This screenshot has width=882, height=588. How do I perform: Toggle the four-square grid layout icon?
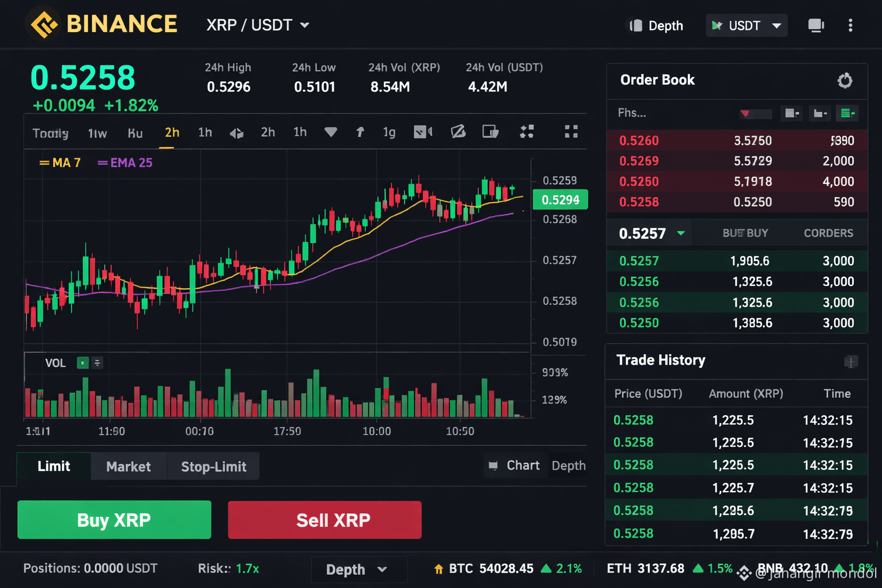571,131
